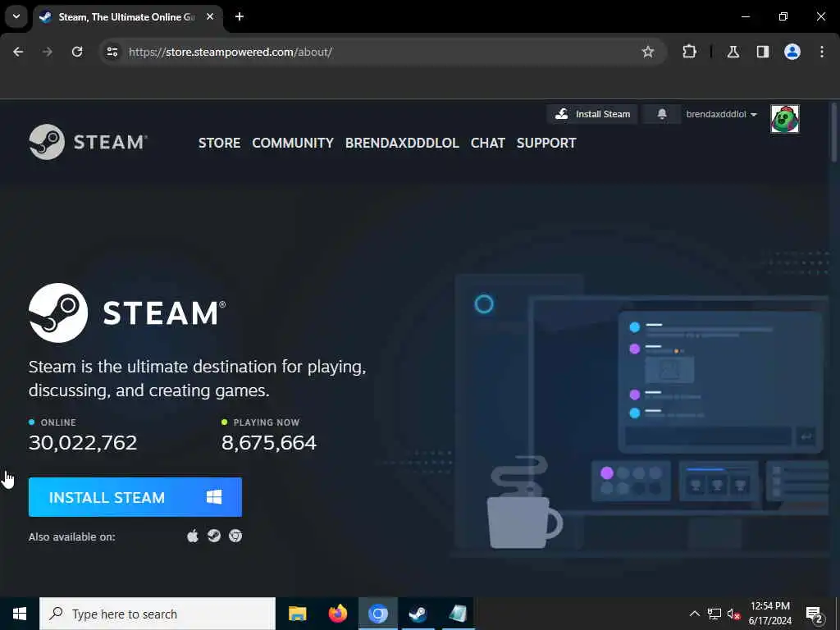Select the SteamOS download icon
Screen dimensions: 840x630
click(214, 536)
